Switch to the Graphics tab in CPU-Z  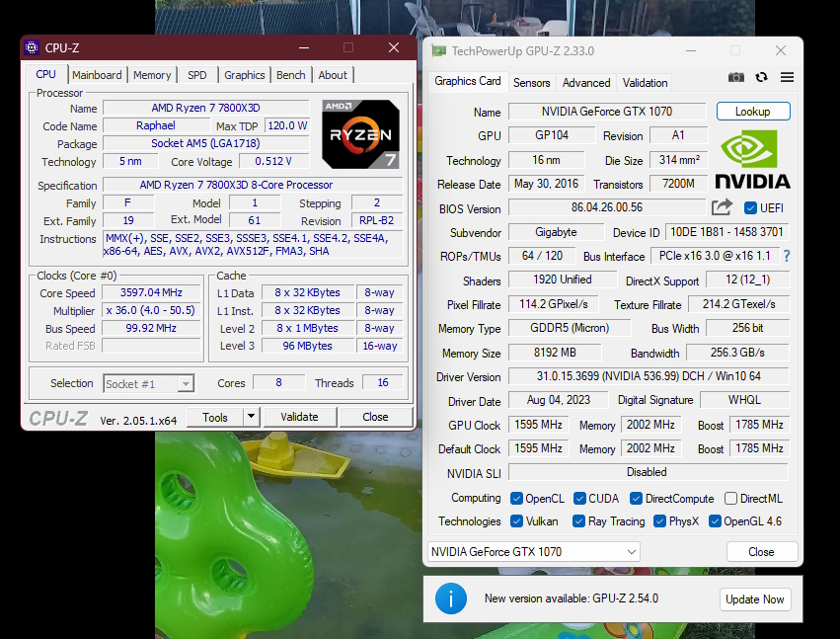point(244,75)
